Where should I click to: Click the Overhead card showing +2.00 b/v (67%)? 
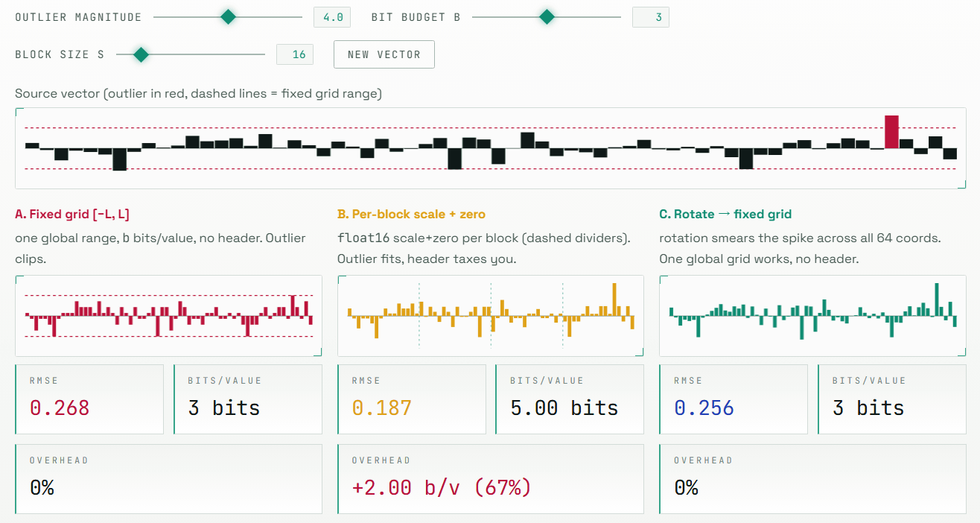coord(490,478)
